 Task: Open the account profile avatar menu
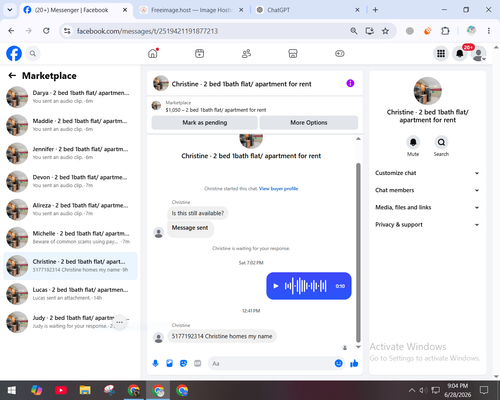click(478, 54)
